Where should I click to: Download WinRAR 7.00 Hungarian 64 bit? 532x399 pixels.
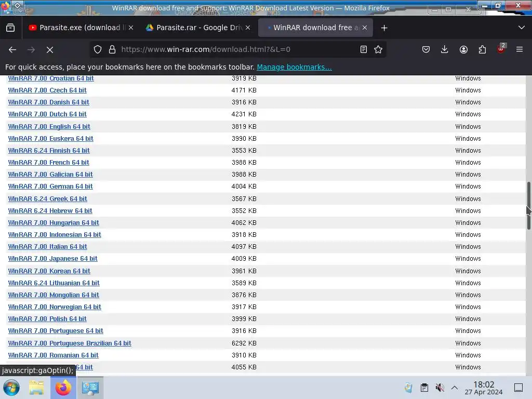coord(54,222)
